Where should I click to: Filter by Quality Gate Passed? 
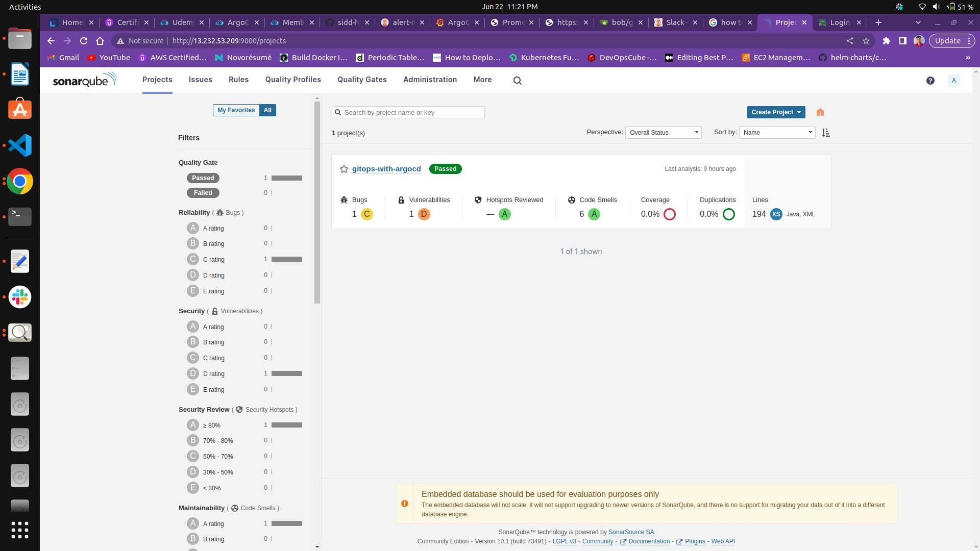[x=203, y=178]
